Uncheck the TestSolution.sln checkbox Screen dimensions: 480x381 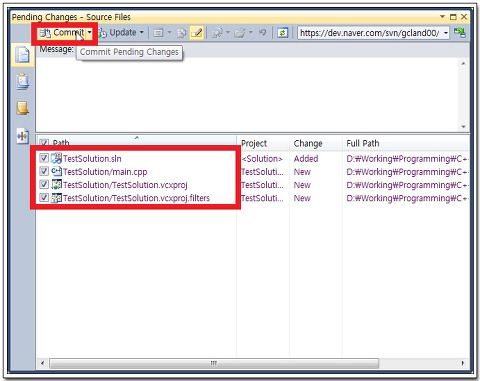point(44,158)
